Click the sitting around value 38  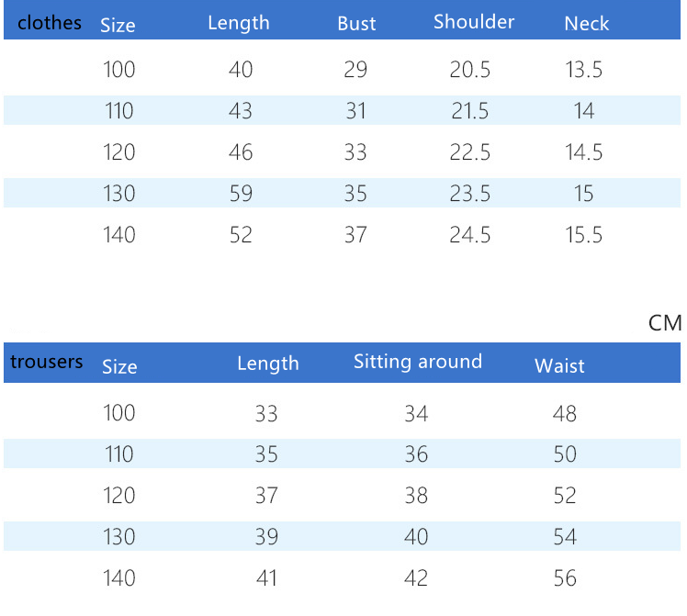[x=416, y=496]
